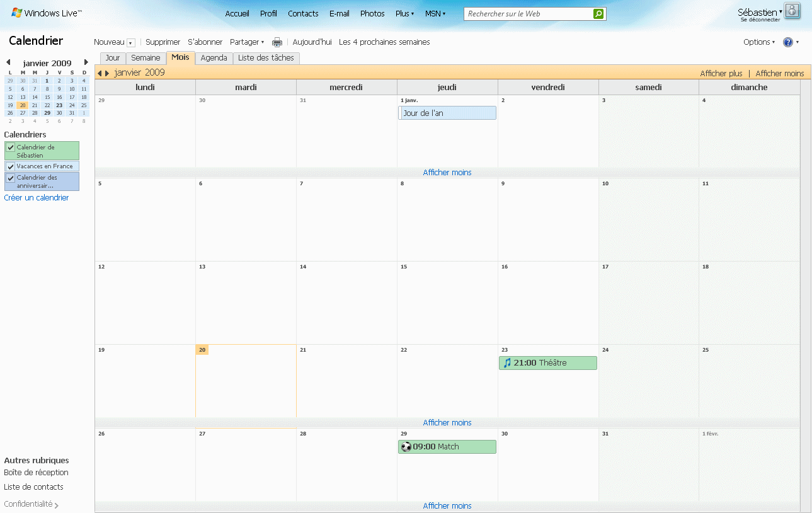Open the 09:00 Match event
812x513 pixels.
click(447, 447)
